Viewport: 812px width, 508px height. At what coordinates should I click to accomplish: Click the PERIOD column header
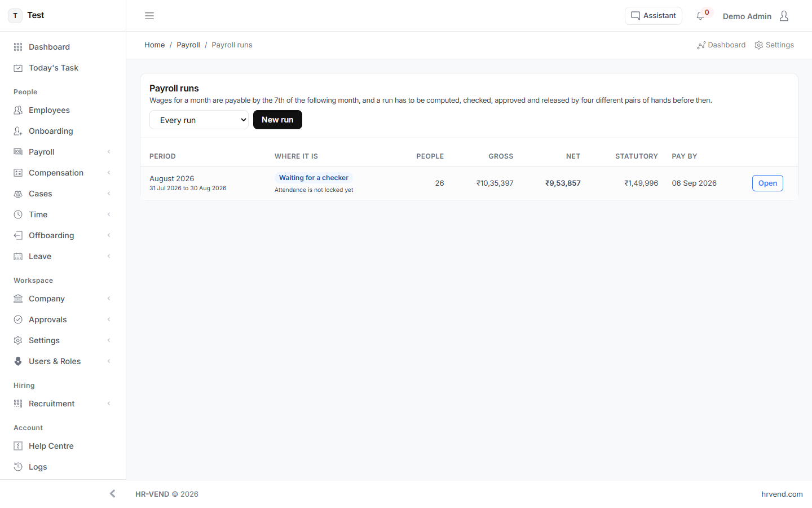[162, 156]
